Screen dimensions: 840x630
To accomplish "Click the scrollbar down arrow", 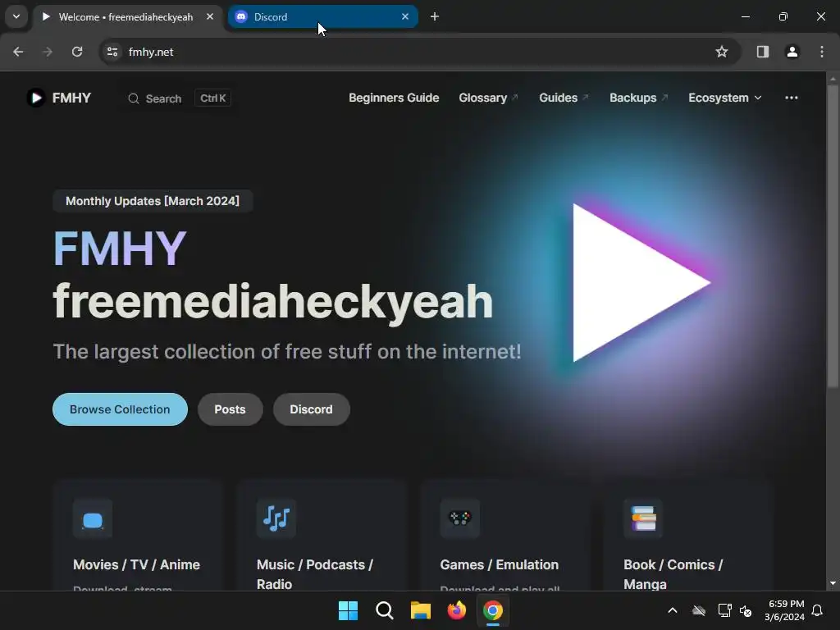I will 833,583.
